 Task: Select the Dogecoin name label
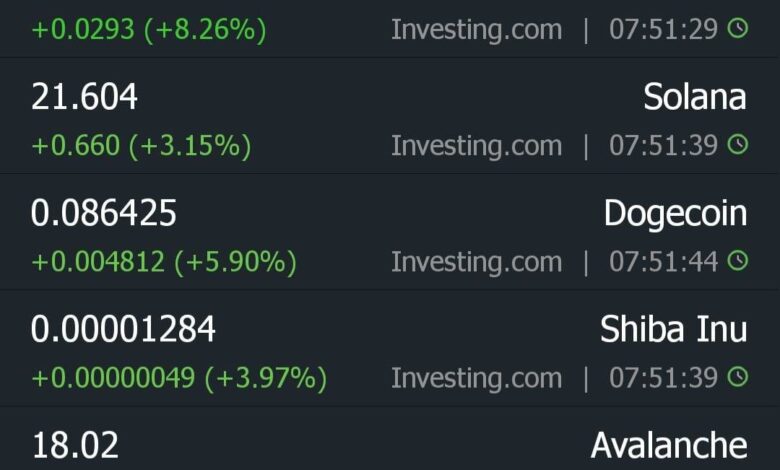point(675,213)
